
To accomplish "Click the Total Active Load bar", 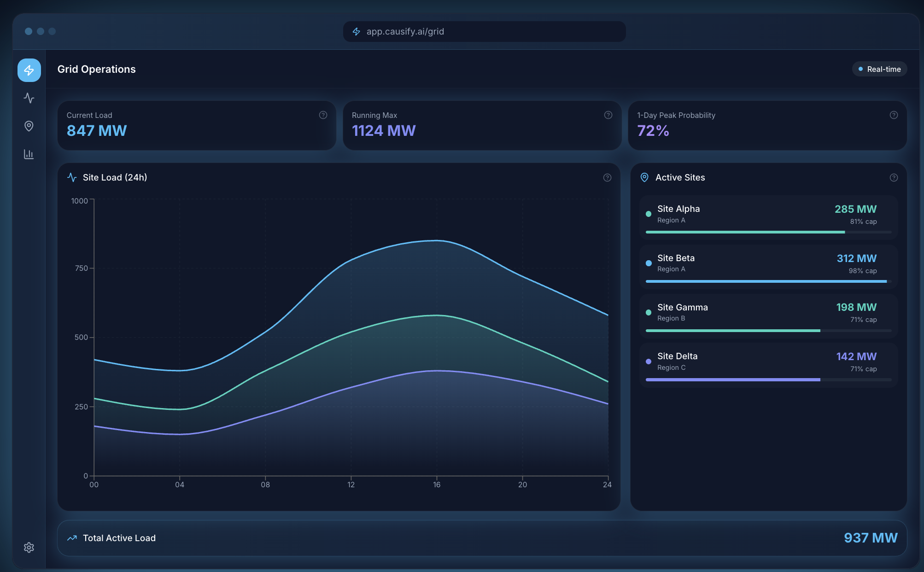I will pyautogui.click(x=482, y=538).
